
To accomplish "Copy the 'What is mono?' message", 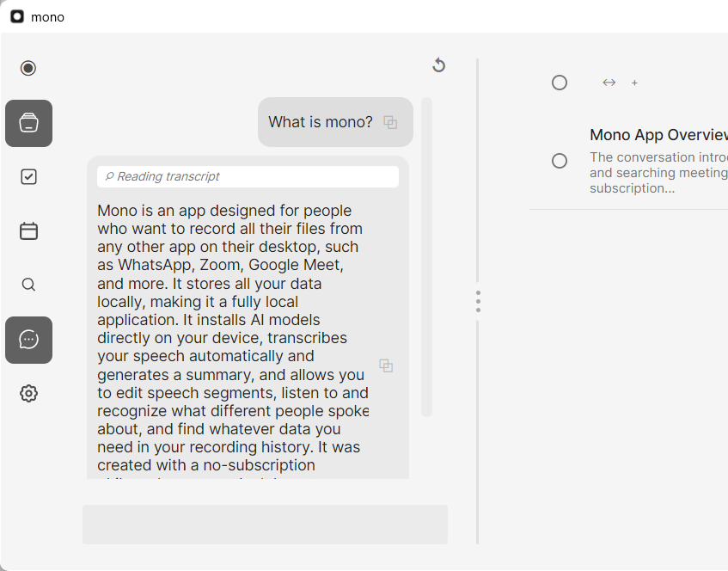I will (x=390, y=122).
